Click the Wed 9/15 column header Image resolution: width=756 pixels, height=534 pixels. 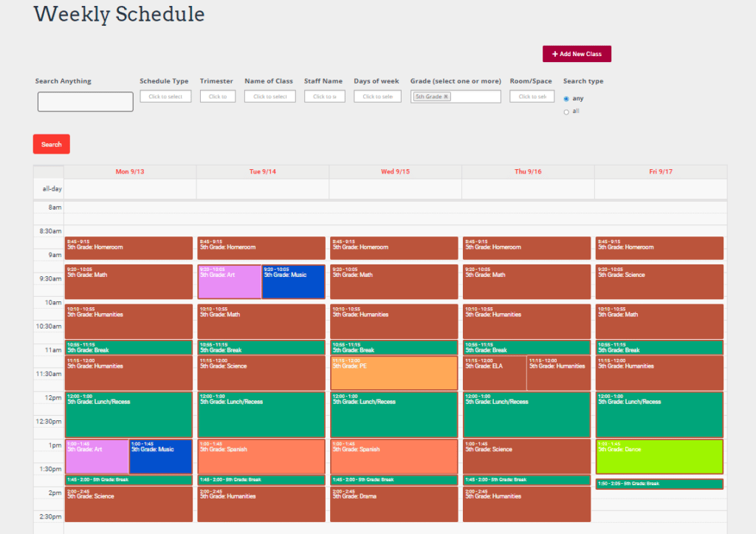pos(396,172)
